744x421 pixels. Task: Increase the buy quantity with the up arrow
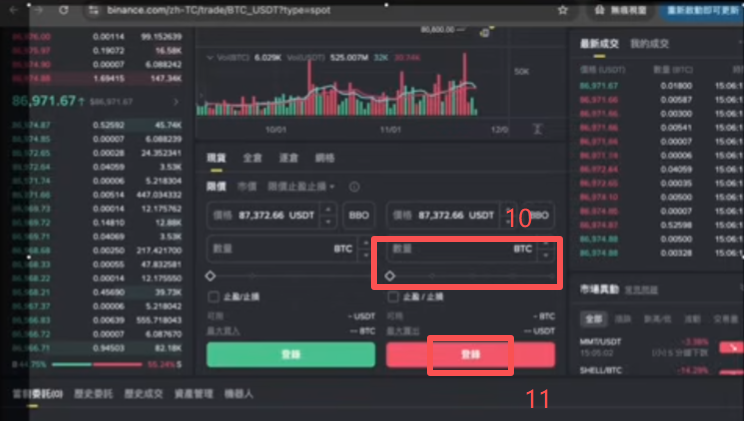[365, 243]
